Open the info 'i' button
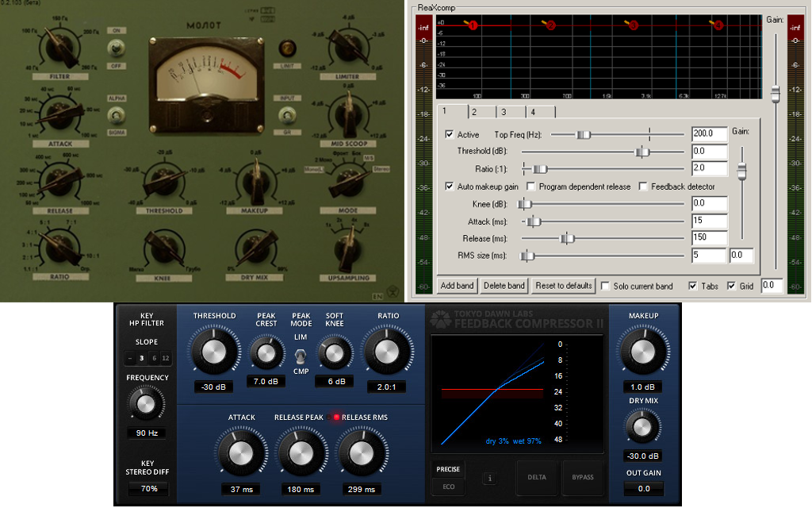Viewport: 812px width, 508px height. pos(489,478)
